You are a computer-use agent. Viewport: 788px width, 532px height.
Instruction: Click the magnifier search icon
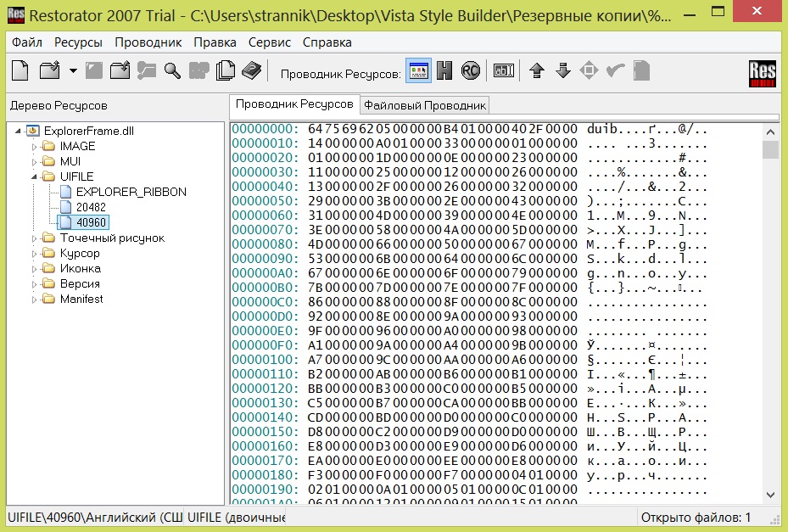pyautogui.click(x=172, y=71)
